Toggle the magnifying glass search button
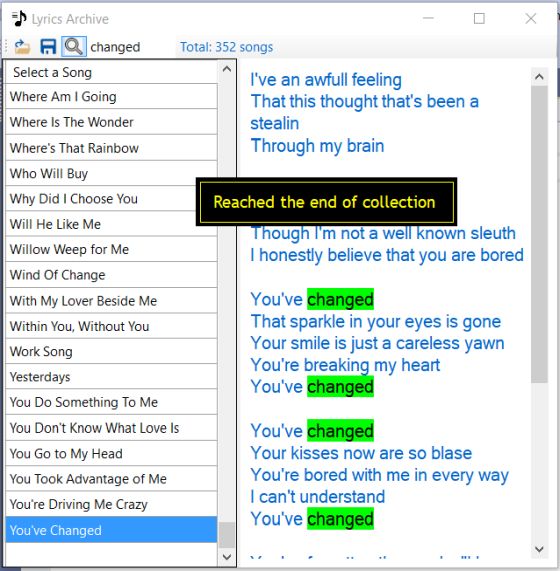Image resolution: width=560 pixels, height=571 pixels. tap(74, 47)
